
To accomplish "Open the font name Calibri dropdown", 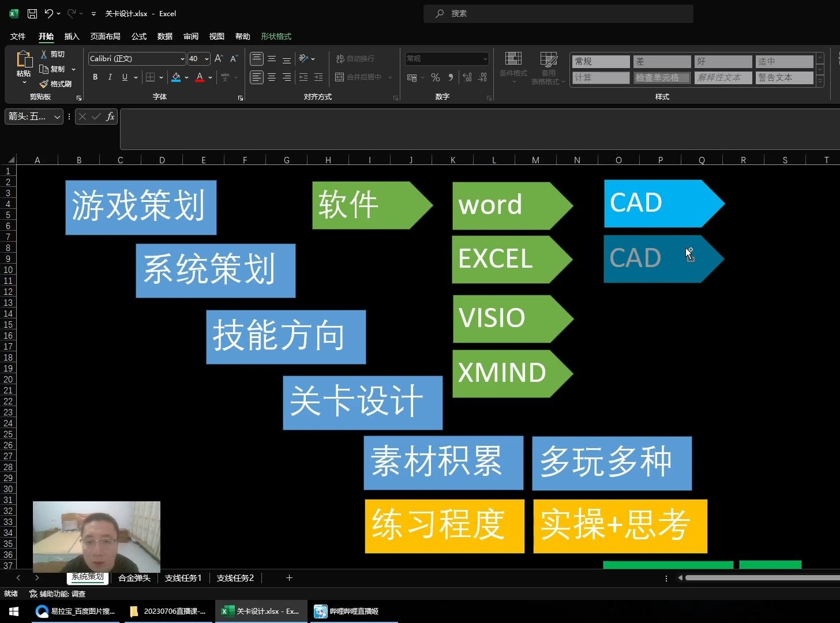I will tap(182, 59).
